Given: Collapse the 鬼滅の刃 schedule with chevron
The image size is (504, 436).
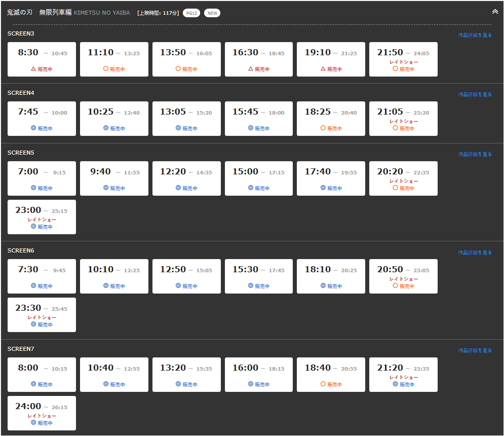Looking at the screenshot, I should point(495,12).
